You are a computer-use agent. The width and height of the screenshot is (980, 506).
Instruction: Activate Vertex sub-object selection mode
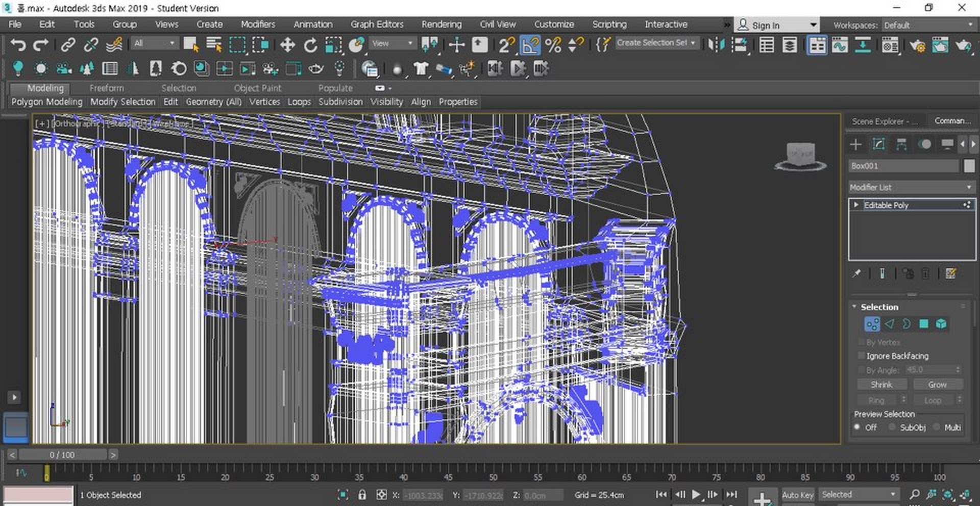[872, 324]
